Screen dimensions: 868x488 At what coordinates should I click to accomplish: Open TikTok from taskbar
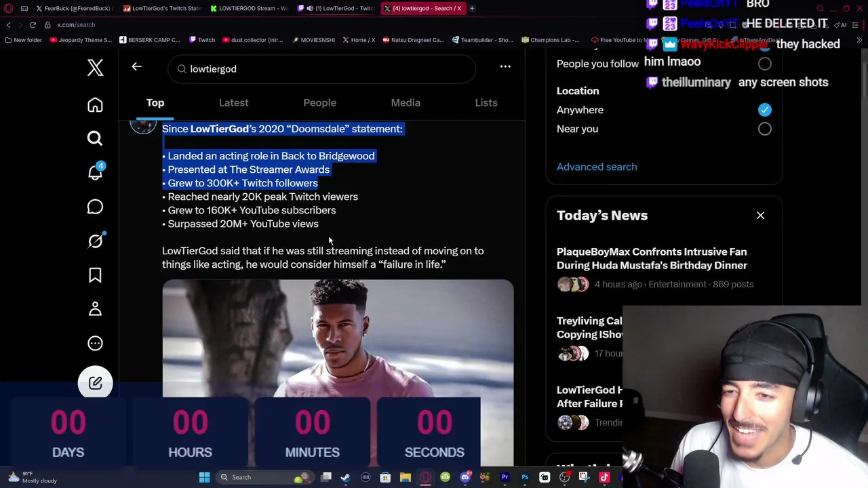coord(604,477)
